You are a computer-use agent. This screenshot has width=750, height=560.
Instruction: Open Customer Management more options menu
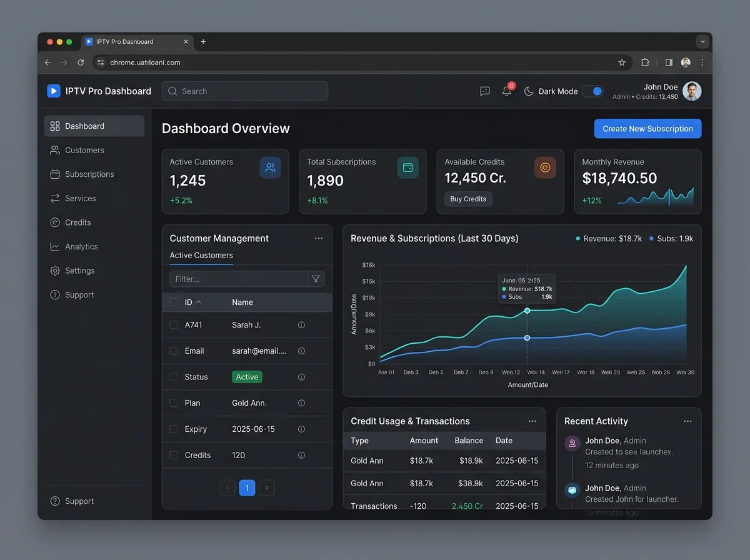[319, 238]
